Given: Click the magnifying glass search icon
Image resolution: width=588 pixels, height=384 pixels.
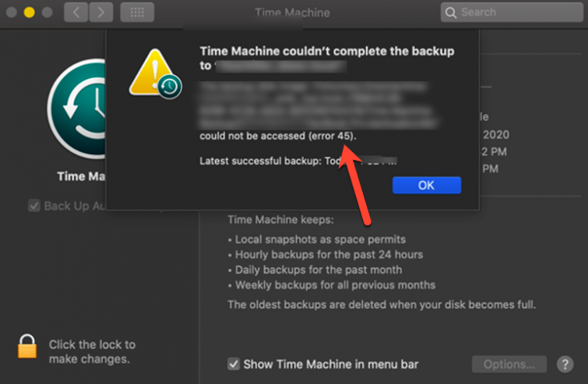Looking at the screenshot, I should pyautogui.click(x=451, y=13).
